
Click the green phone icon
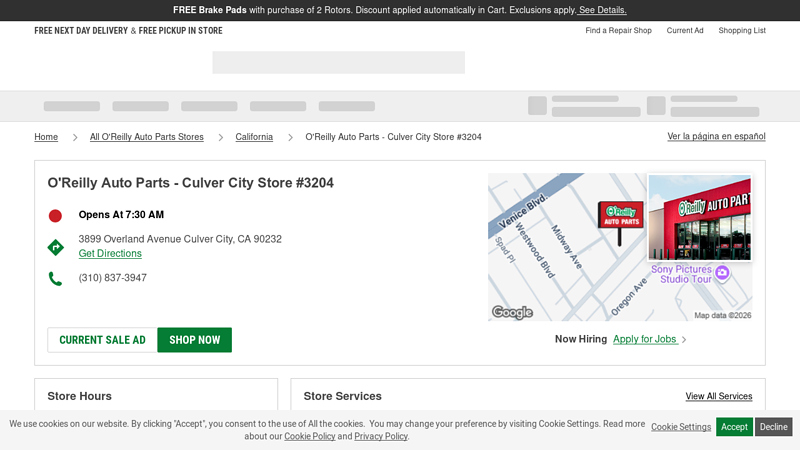55,279
